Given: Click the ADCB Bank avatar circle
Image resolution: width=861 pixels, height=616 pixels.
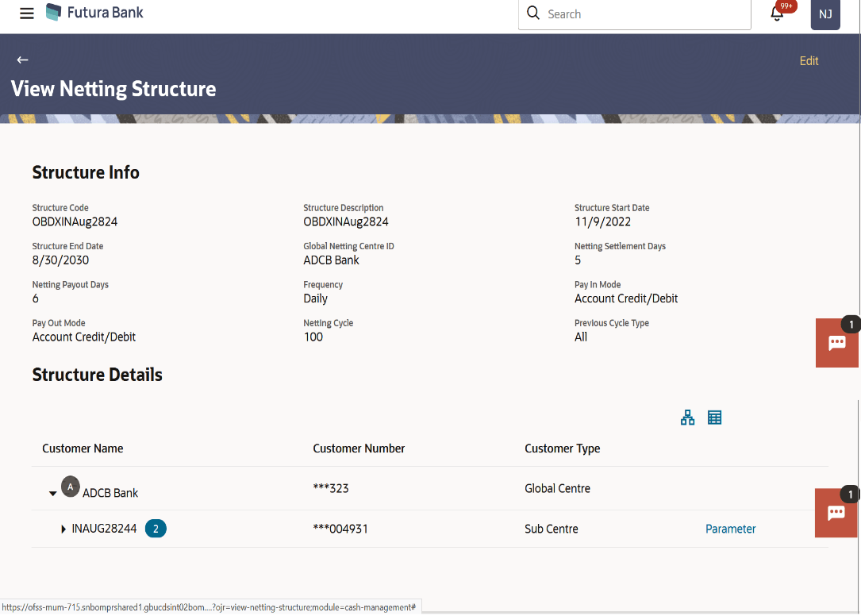Looking at the screenshot, I should [71, 487].
